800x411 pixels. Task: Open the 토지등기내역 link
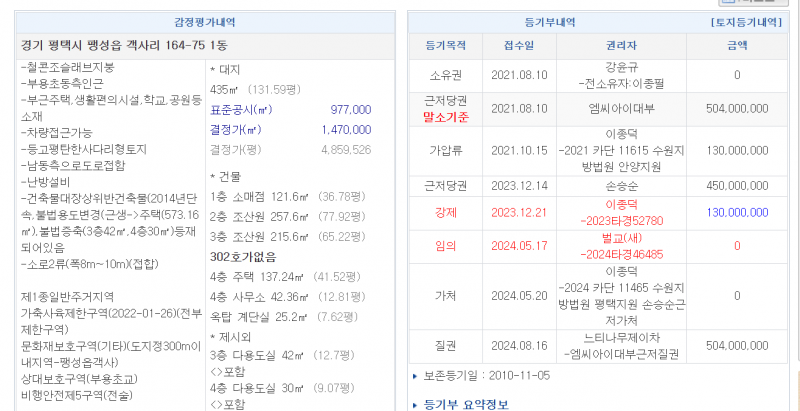(x=745, y=22)
